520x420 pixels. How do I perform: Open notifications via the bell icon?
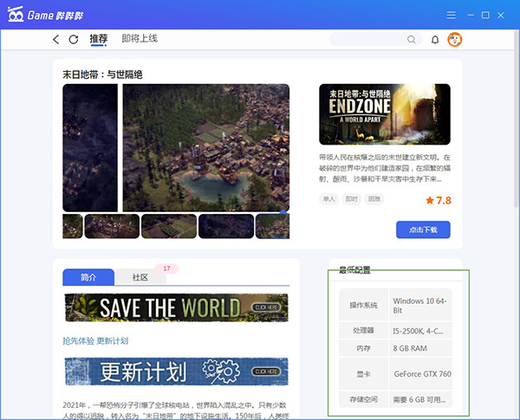[x=435, y=40]
